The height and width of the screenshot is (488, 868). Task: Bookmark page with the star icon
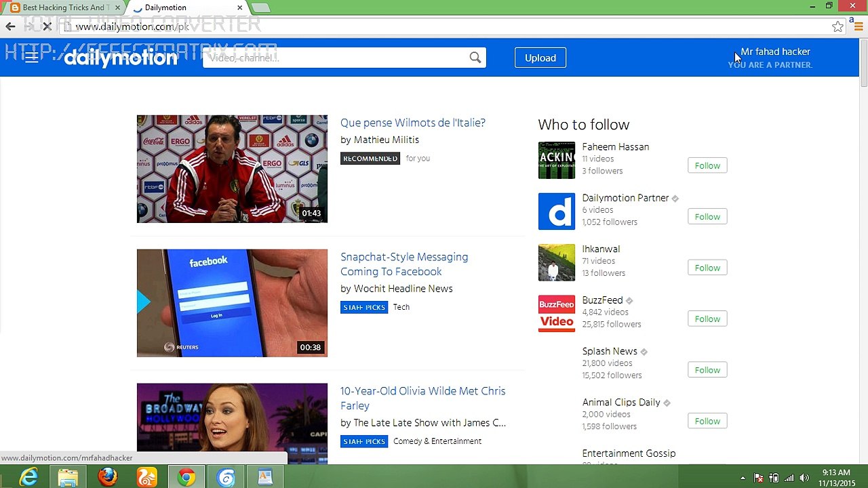click(x=837, y=26)
